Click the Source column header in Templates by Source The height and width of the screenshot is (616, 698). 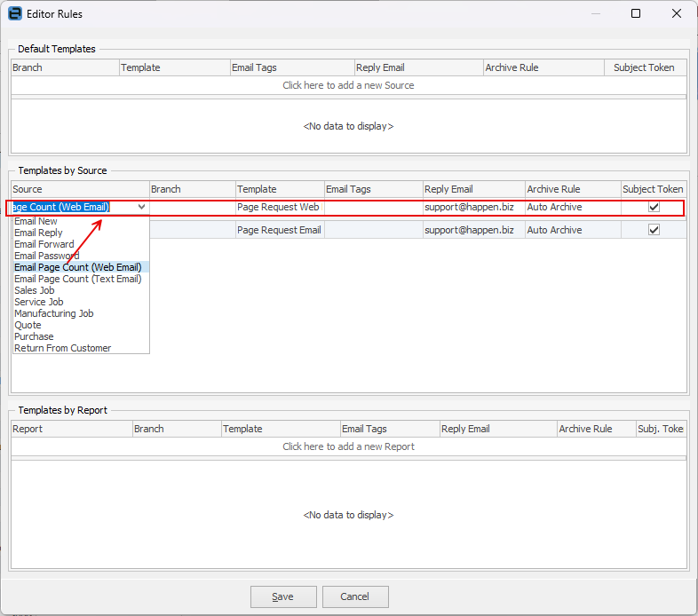(x=80, y=189)
